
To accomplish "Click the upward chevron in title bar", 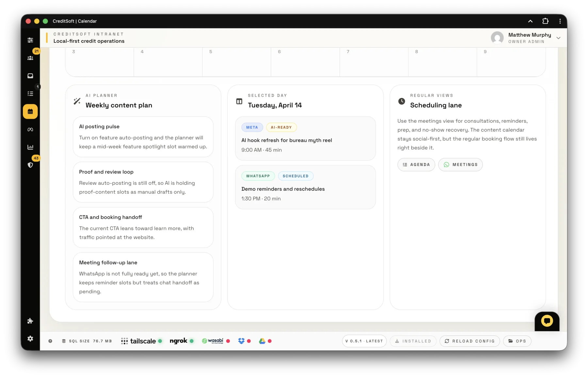I will pyautogui.click(x=530, y=21).
